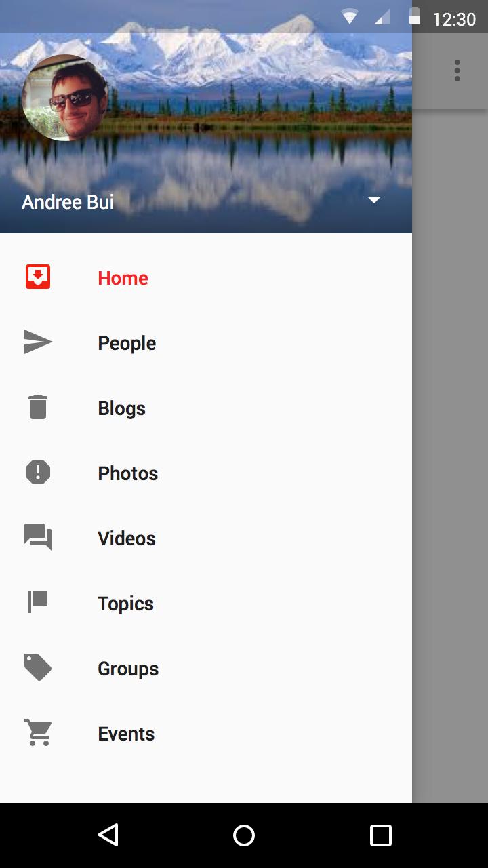Open the Videos menu item
Image resolution: width=488 pixels, height=868 pixels.
pyautogui.click(x=206, y=538)
